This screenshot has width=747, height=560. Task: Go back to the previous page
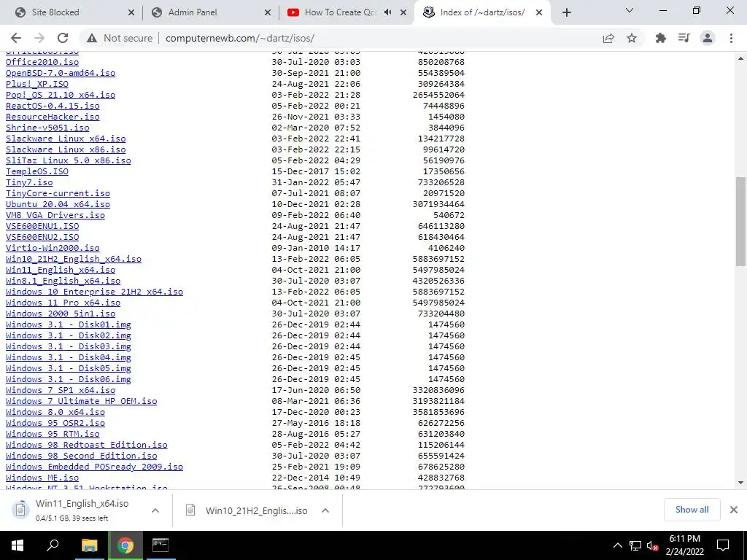click(16, 38)
